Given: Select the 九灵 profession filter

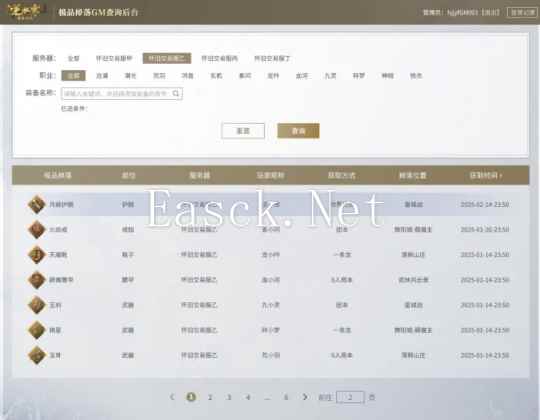Looking at the screenshot, I should click(x=330, y=76).
